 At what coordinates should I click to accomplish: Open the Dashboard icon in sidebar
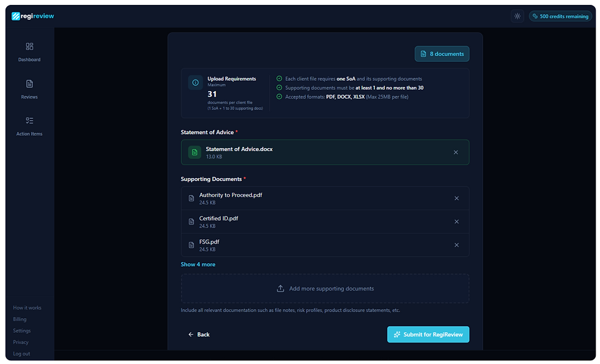pyautogui.click(x=29, y=46)
